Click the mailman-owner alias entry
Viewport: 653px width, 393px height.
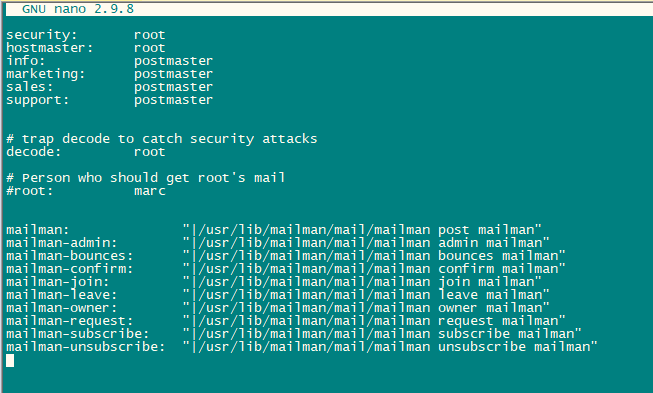click(278, 308)
